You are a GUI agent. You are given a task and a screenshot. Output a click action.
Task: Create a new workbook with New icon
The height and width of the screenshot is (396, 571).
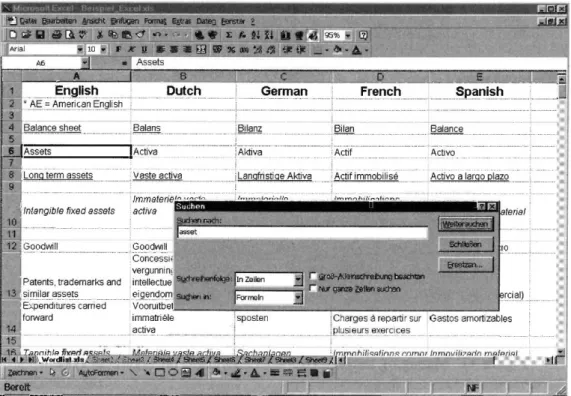pyautogui.click(x=13, y=35)
